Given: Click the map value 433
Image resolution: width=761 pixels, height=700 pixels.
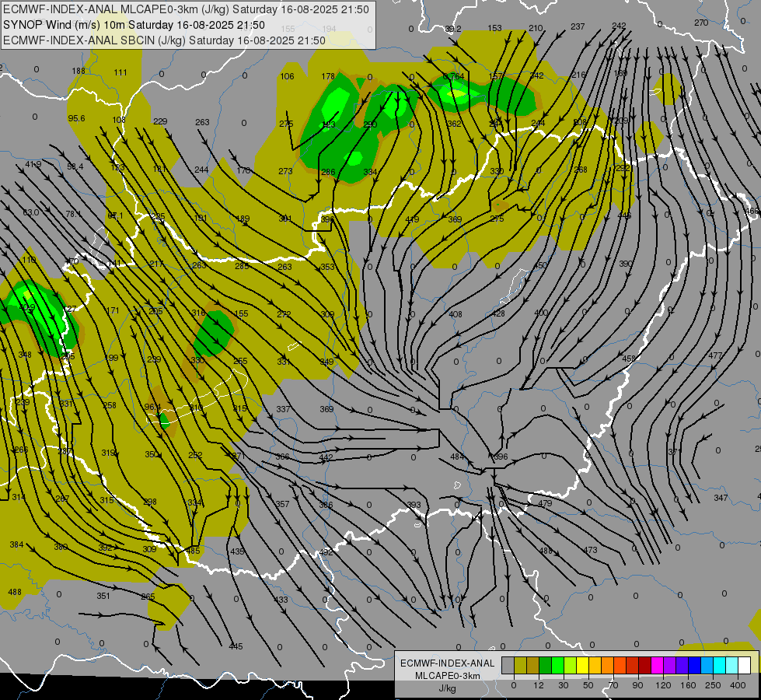Looking at the screenshot, I should 281,600.
